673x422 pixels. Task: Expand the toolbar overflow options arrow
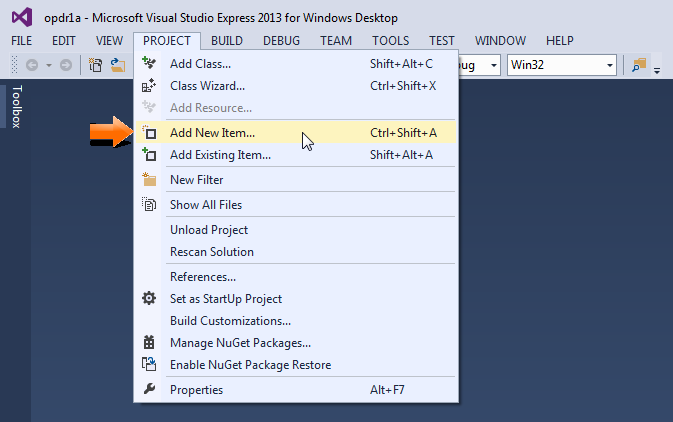click(x=657, y=68)
